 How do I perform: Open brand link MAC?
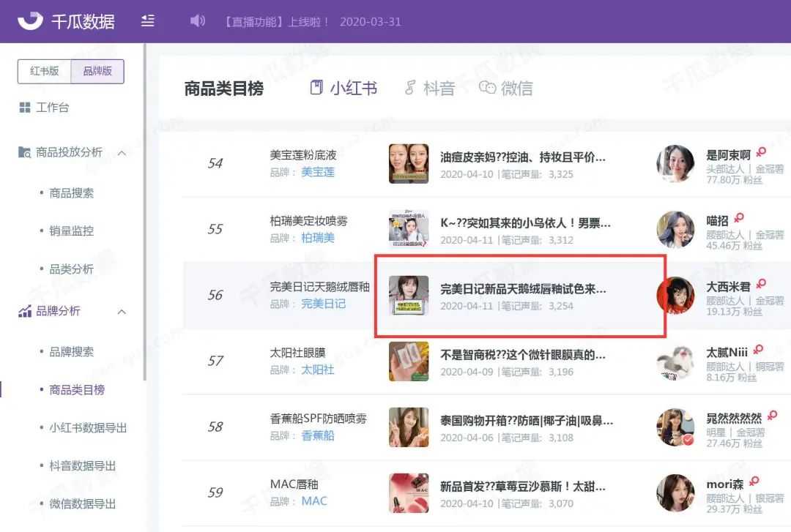(x=314, y=501)
